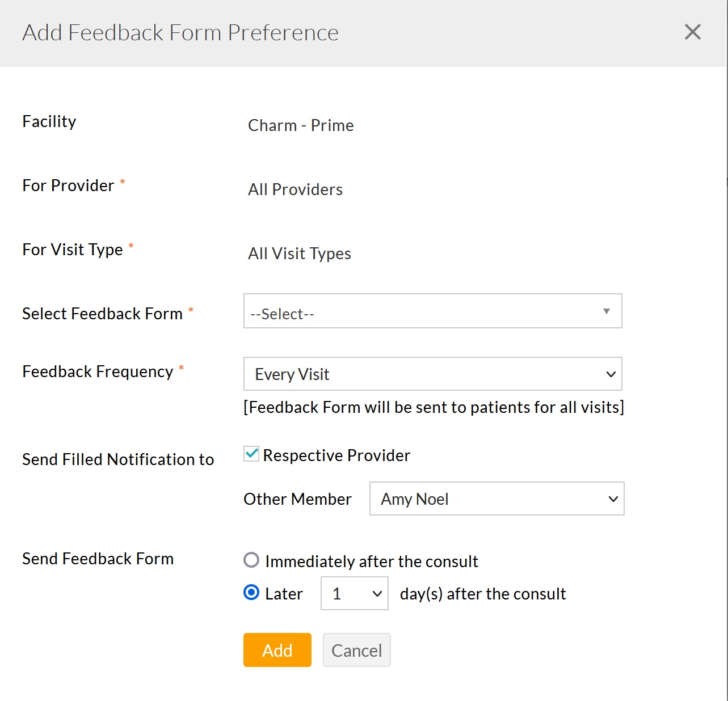Uncheck the Respective Provider checkbox
This screenshot has height=701, width=728.
point(251,454)
